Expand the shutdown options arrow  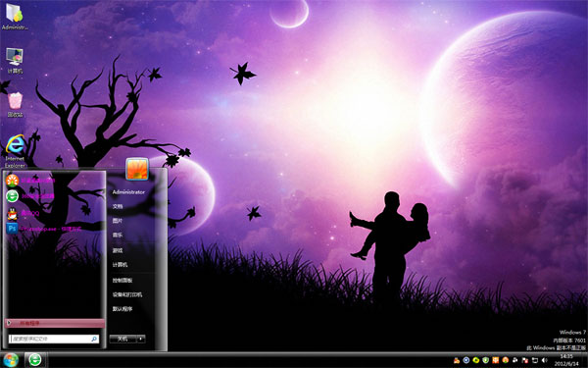tap(141, 340)
